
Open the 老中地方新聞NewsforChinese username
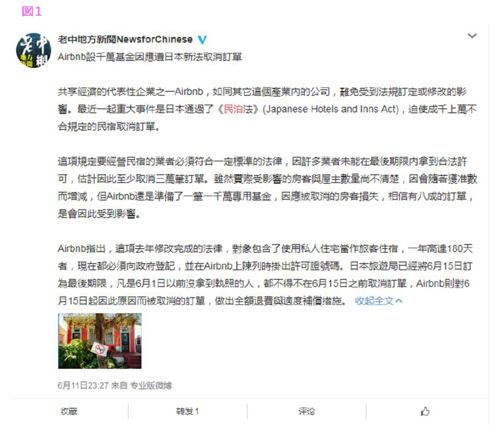pyautogui.click(x=125, y=39)
